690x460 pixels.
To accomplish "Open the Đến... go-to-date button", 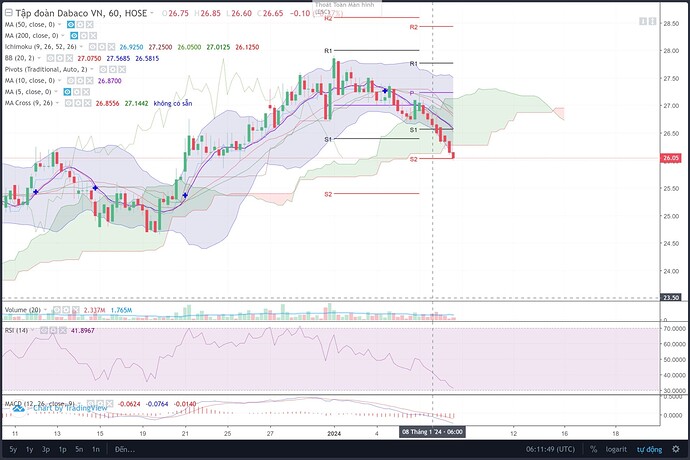I will [x=125, y=449].
